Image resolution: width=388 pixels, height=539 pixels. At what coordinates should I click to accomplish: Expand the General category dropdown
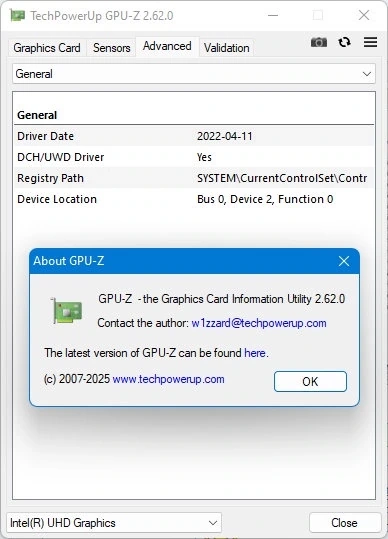coord(194,74)
